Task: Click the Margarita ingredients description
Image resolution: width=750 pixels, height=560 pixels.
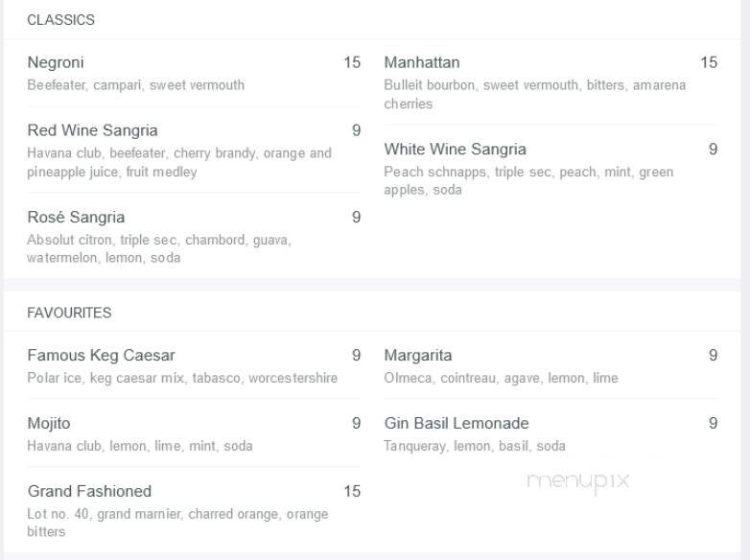Action: click(x=501, y=378)
